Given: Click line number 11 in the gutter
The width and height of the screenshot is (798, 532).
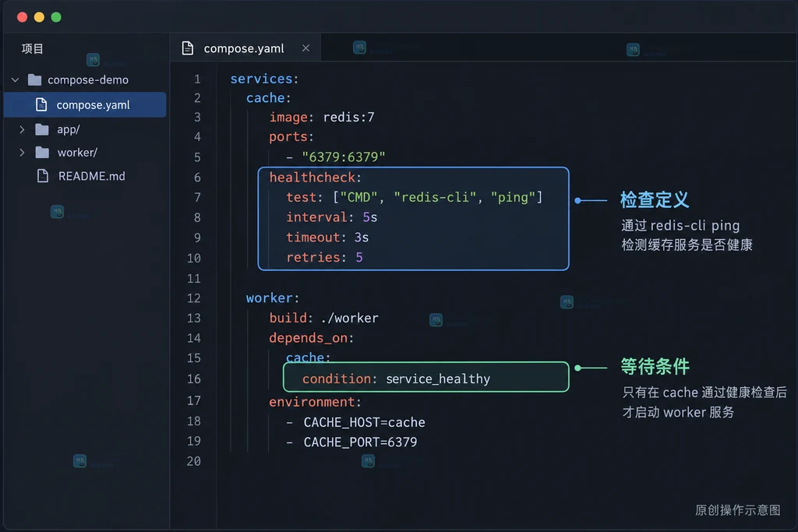Looking at the screenshot, I should click(x=194, y=279).
